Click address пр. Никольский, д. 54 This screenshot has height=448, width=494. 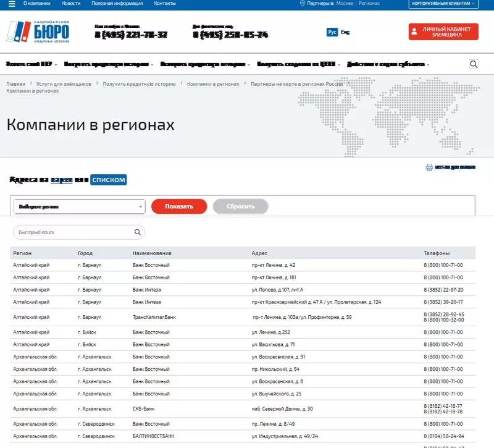pyautogui.click(x=275, y=369)
